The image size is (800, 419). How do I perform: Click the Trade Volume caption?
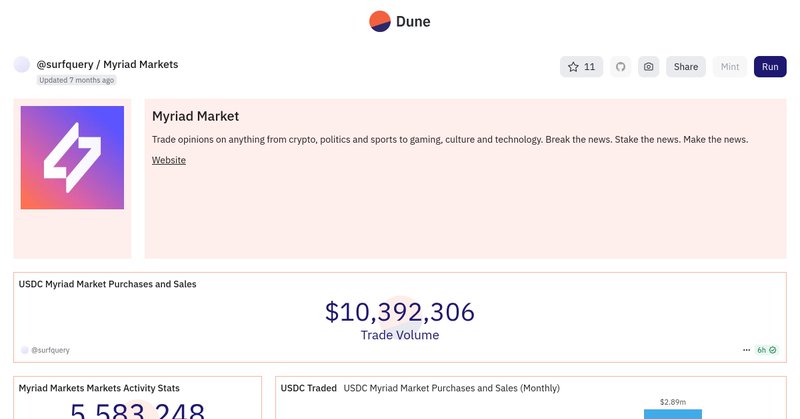399,335
